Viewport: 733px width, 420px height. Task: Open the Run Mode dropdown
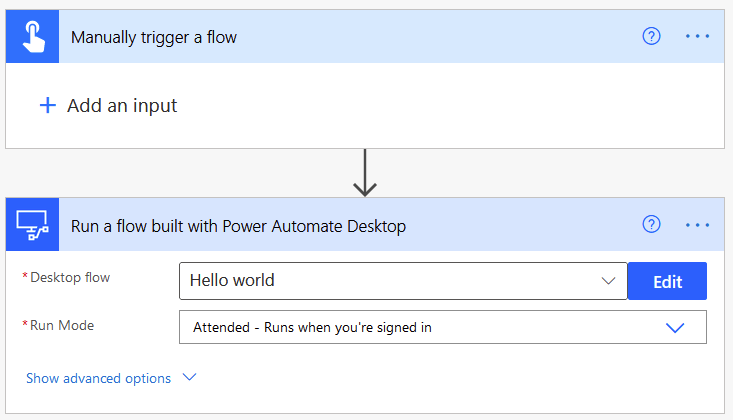click(x=443, y=327)
